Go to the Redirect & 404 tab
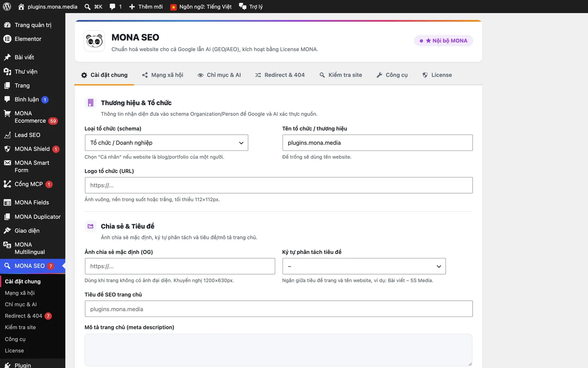Viewport: 588px width, 368px height. click(280, 75)
